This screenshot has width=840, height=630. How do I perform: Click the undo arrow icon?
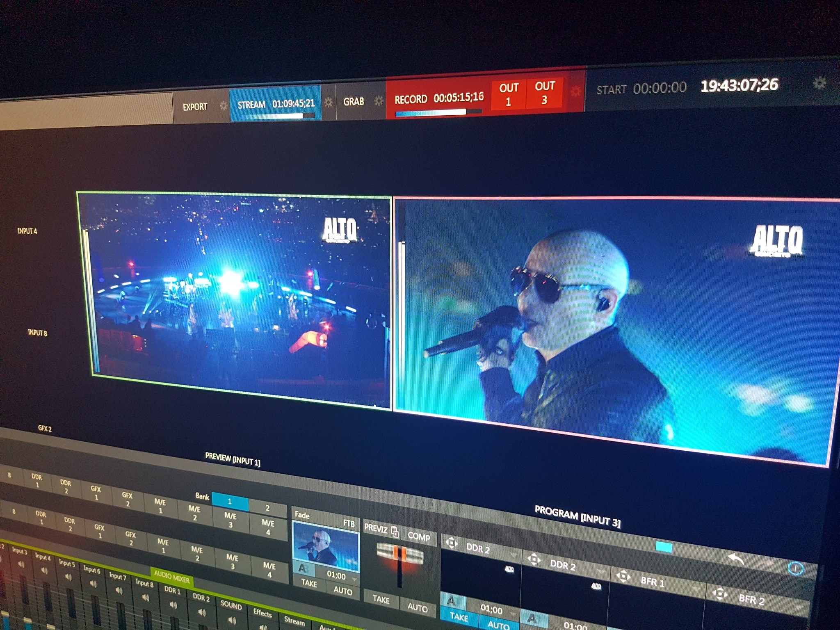[736, 559]
